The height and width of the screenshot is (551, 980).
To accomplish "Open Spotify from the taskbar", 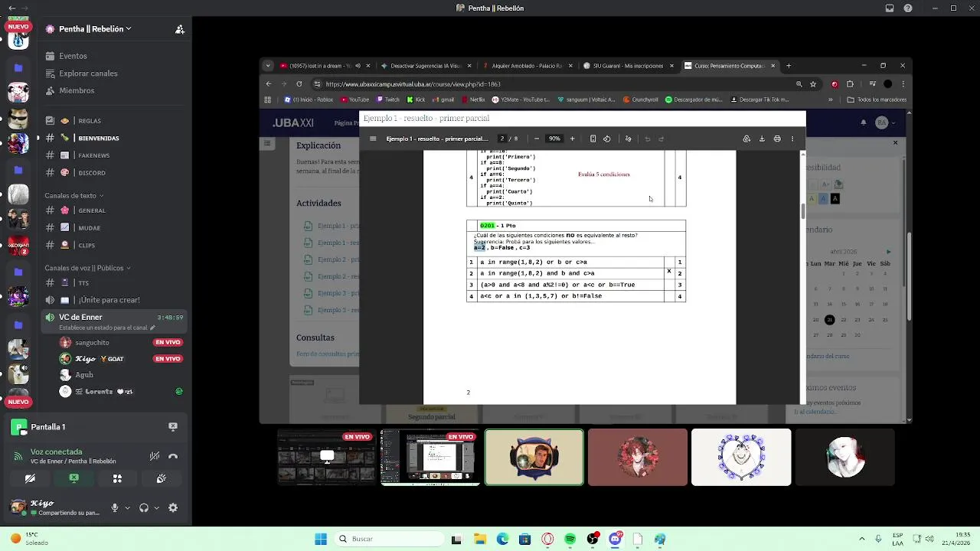I will pos(570,539).
